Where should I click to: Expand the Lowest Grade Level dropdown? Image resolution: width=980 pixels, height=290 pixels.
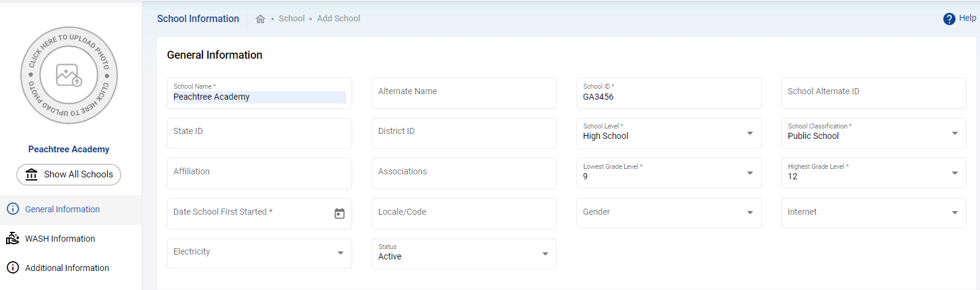point(669,173)
